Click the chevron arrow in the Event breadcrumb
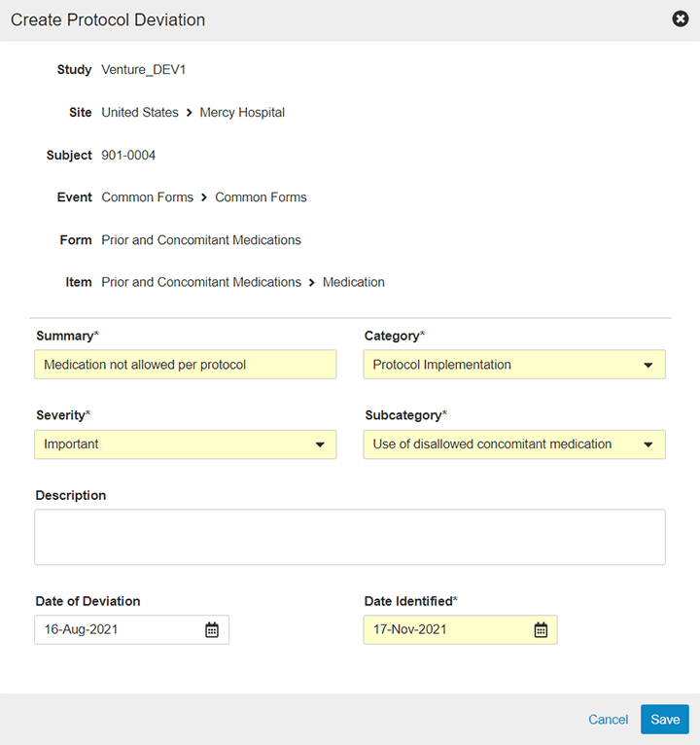700x745 pixels. coord(204,197)
